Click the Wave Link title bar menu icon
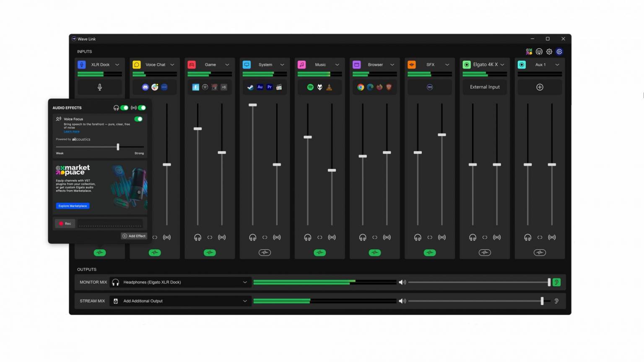644x362 pixels. point(74,39)
